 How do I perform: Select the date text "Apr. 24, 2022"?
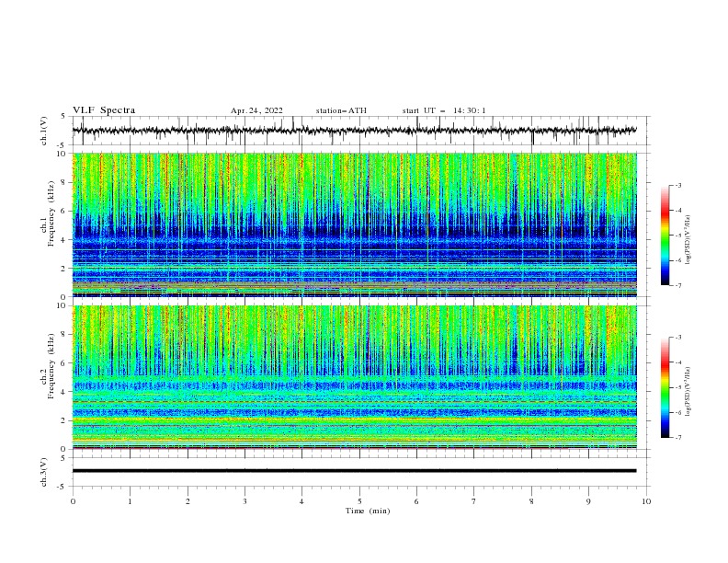[256, 110]
